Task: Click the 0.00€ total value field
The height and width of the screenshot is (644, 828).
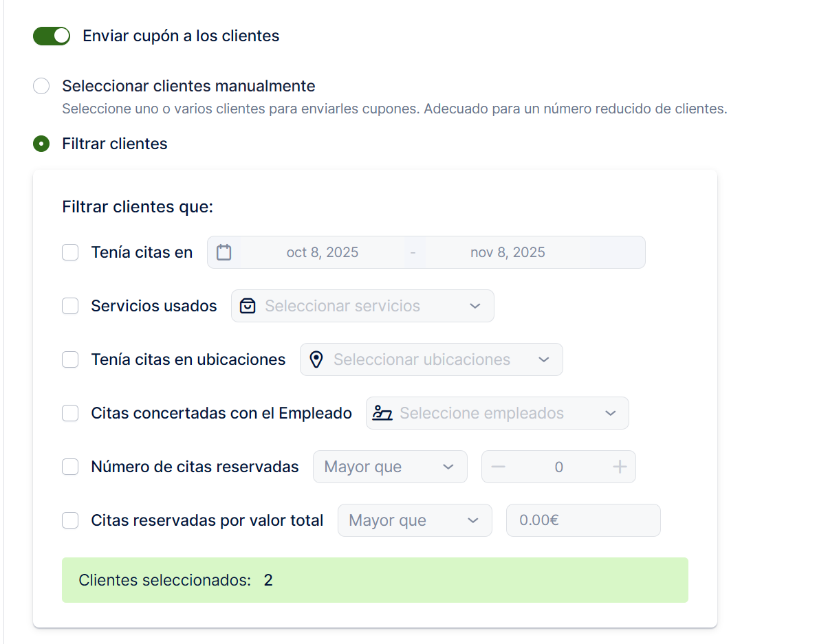Action: tap(583, 520)
